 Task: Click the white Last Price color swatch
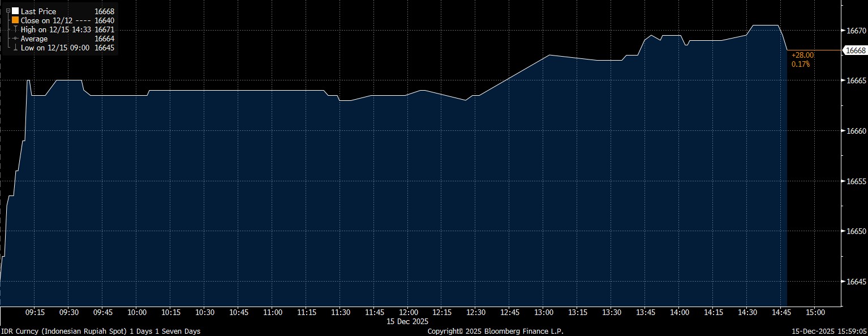(15, 11)
